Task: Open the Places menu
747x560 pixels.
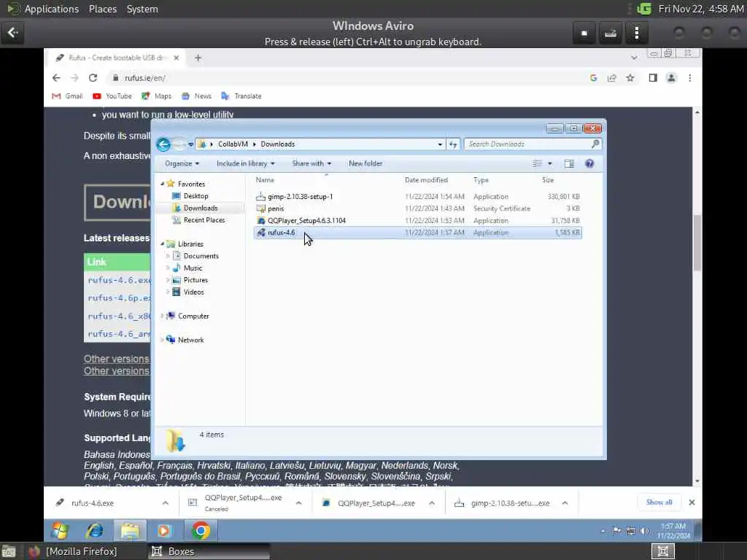Action: [102, 9]
